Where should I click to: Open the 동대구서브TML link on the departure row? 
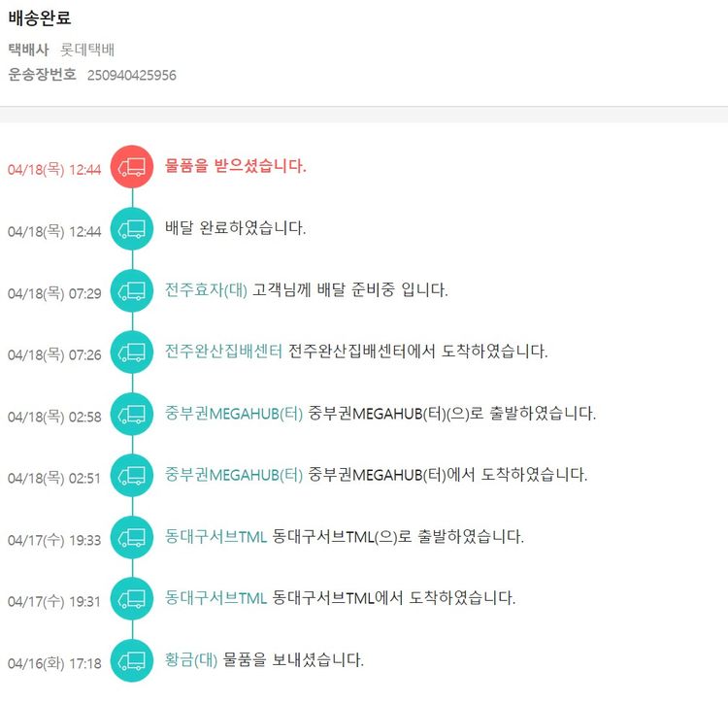coord(215,537)
